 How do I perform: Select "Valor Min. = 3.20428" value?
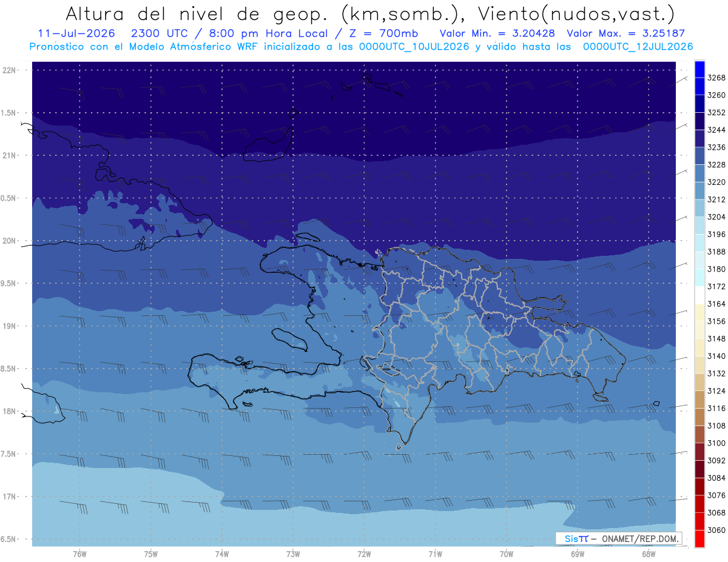tap(497, 33)
